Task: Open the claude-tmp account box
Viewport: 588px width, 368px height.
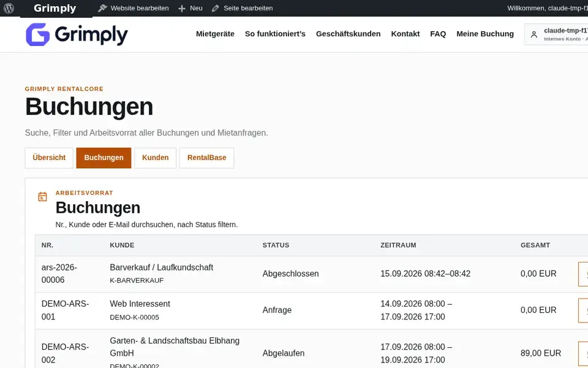Action: tap(557, 34)
